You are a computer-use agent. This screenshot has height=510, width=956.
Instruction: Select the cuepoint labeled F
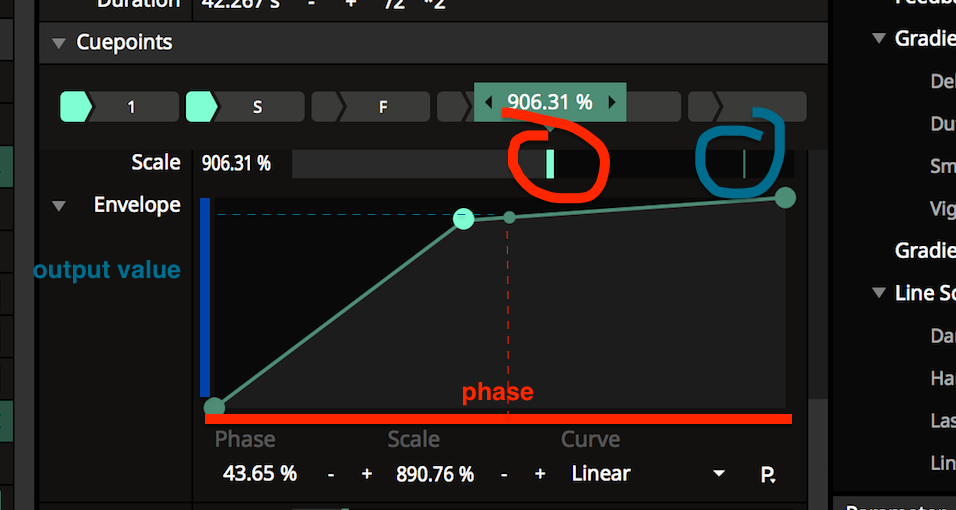pyautogui.click(x=383, y=106)
